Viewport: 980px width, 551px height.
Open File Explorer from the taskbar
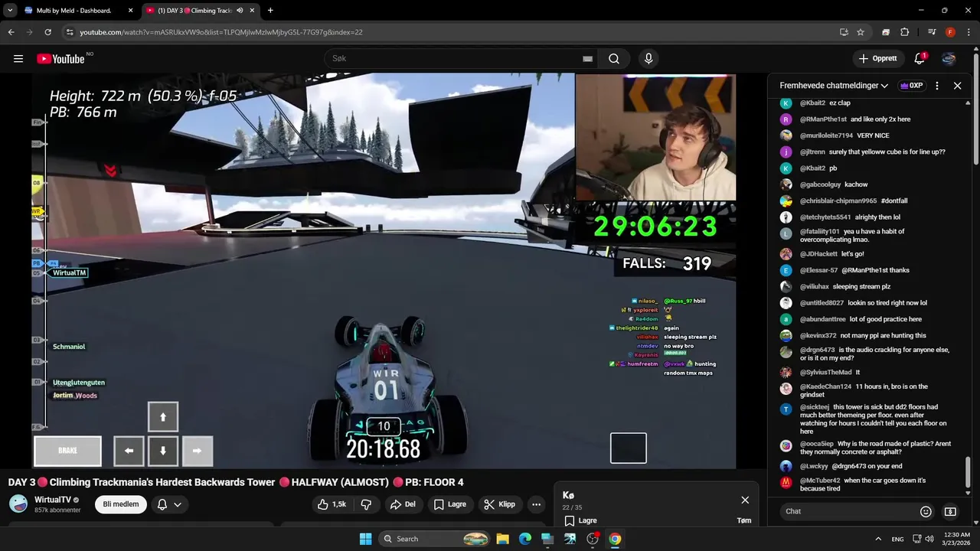click(502, 539)
